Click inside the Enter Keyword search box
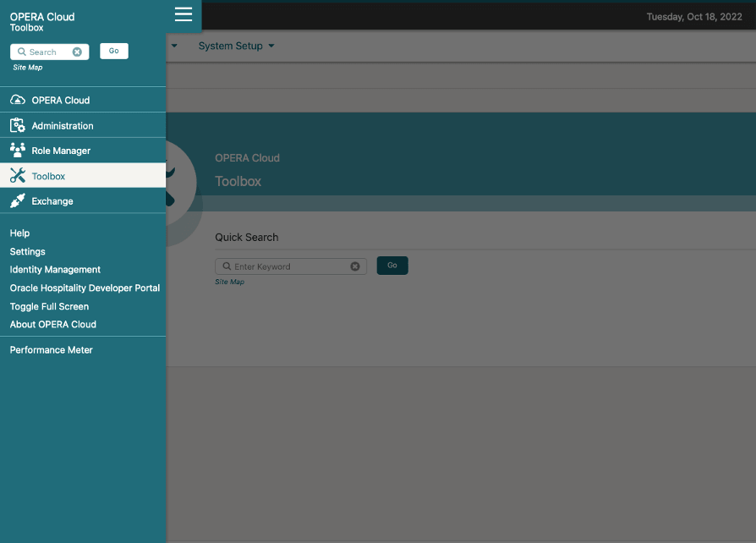 click(x=288, y=266)
